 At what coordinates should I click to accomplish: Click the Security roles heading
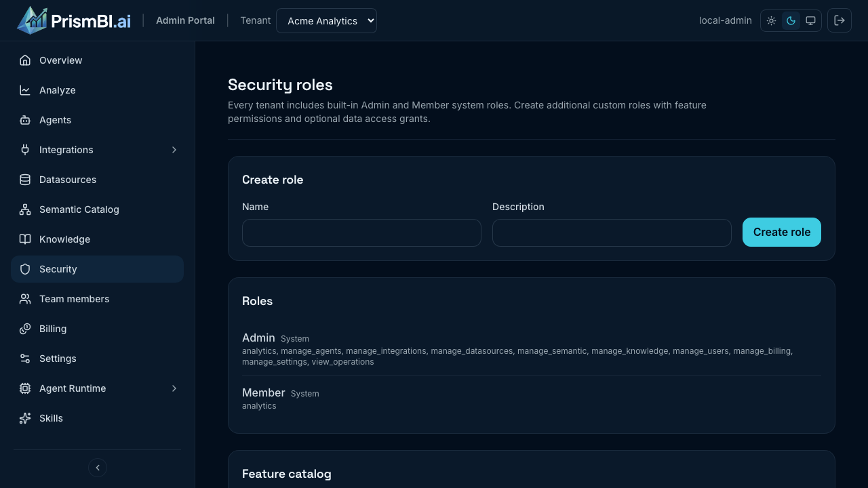280,85
